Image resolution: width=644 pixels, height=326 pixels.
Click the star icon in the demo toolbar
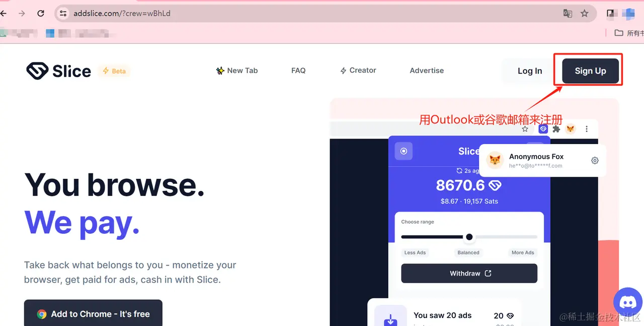coord(525,129)
